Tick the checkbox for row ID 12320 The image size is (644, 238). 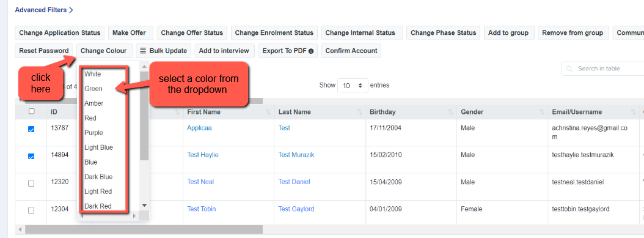click(x=31, y=184)
